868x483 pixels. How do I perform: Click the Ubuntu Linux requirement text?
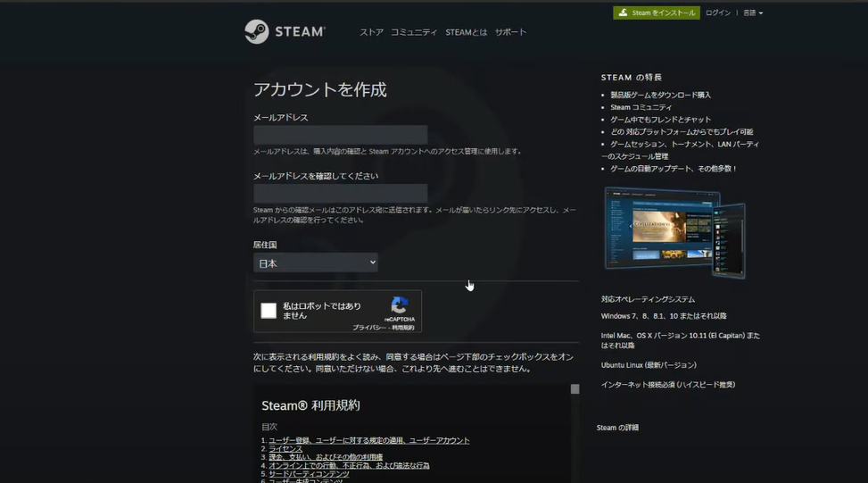pyautogui.click(x=649, y=365)
